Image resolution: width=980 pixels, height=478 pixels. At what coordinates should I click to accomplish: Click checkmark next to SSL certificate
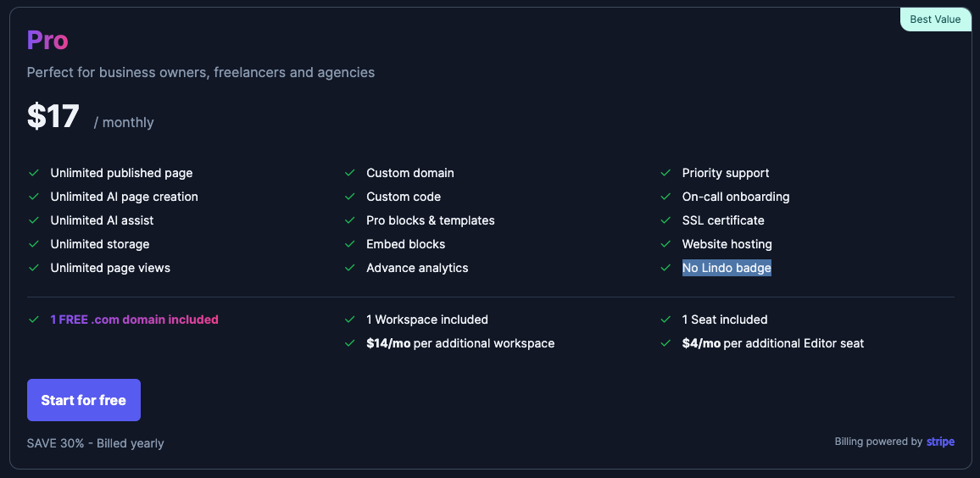click(x=665, y=220)
